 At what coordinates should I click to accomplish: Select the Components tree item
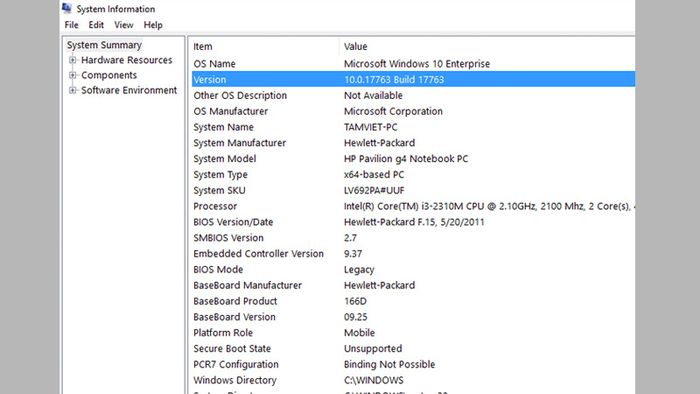109,75
